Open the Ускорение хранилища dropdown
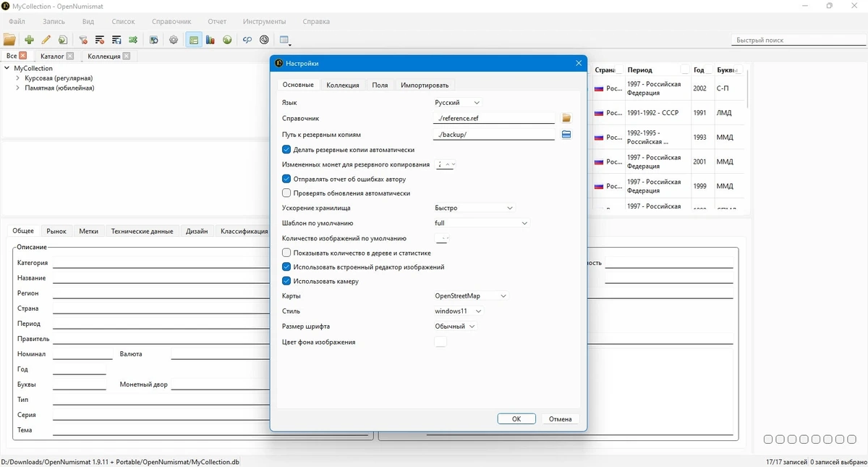868x467 pixels. (474, 208)
